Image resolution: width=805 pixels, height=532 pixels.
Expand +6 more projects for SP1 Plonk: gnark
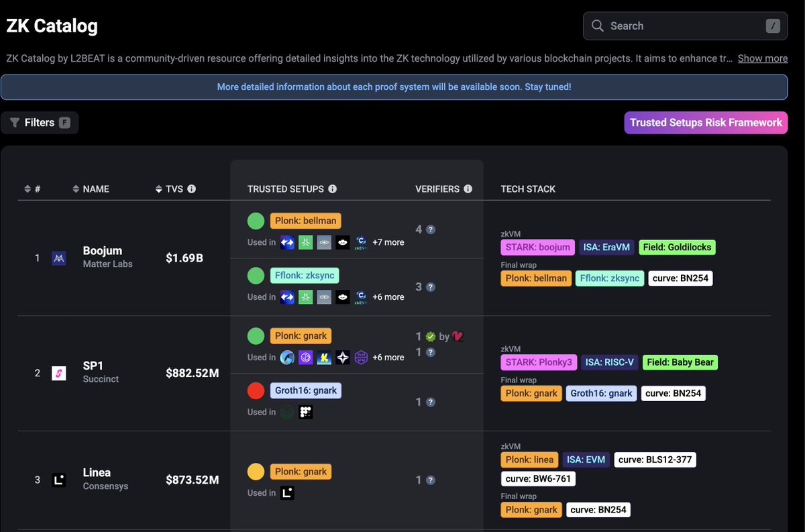(388, 357)
